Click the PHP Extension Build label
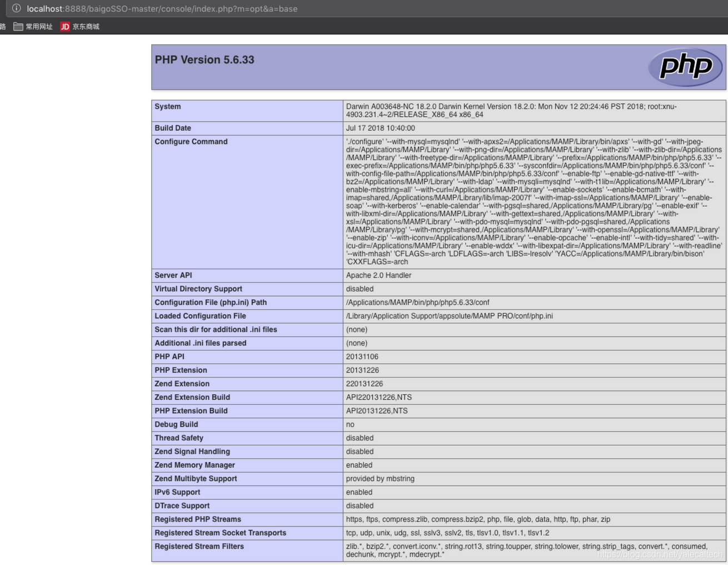728x565 pixels. 191,411
